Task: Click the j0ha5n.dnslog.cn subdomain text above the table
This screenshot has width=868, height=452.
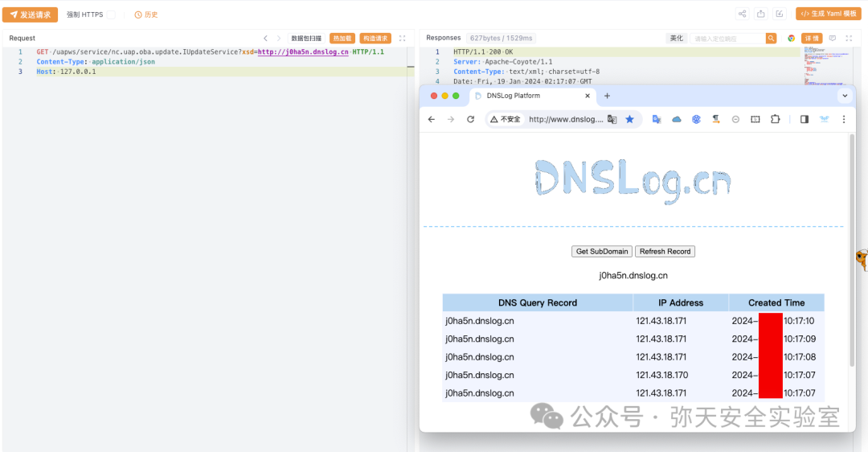Action: (x=633, y=275)
